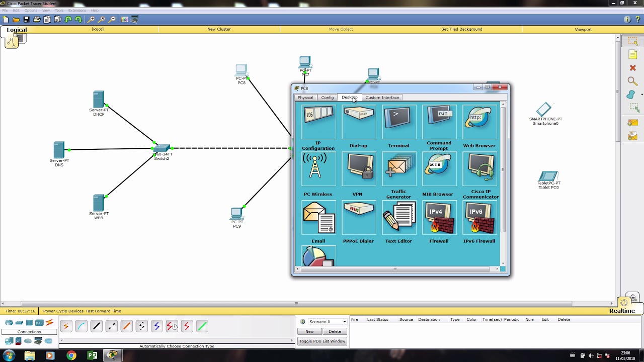Open the MIB Browser icon
644x362 pixels.
click(x=439, y=169)
